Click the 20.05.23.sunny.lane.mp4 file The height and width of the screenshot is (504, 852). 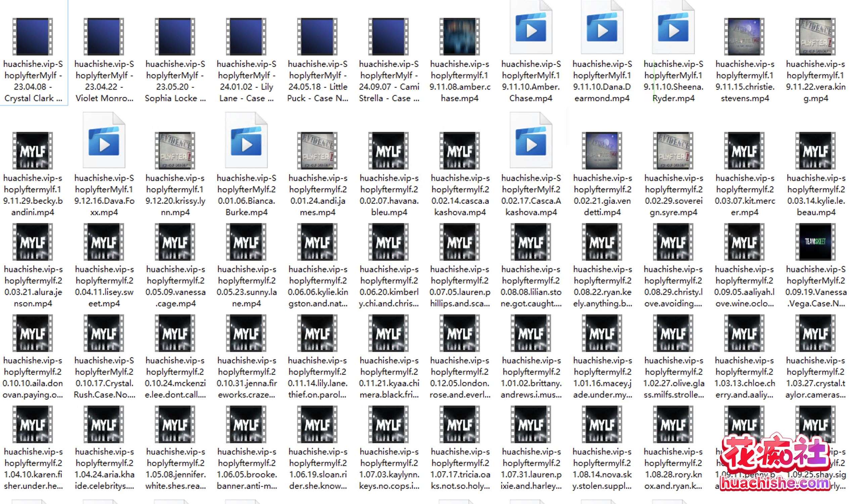[246, 242]
